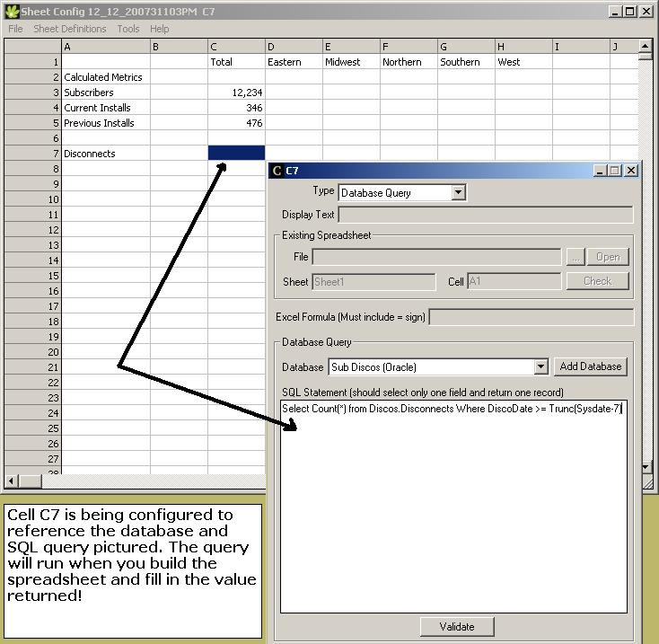This screenshot has width=659, height=644.
Task: Click column C header
Action: click(x=236, y=46)
